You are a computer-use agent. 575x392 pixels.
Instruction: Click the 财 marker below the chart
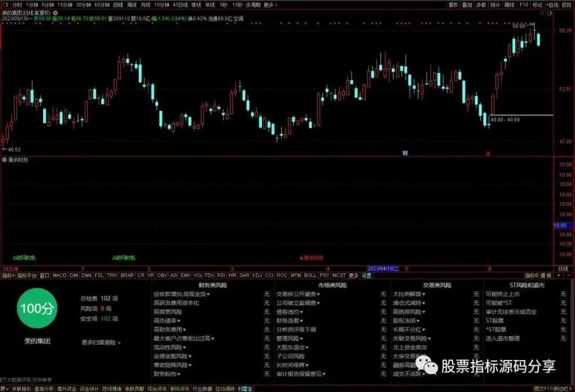[405, 153]
